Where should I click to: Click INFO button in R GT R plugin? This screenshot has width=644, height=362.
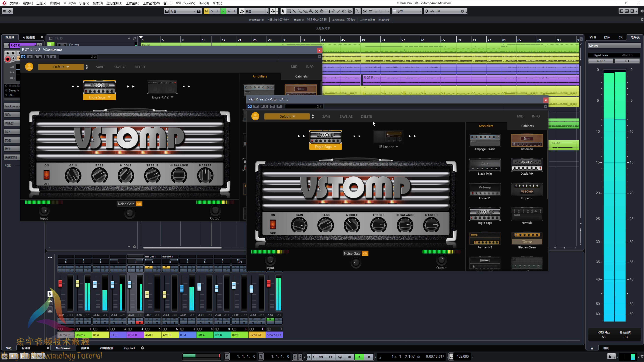point(535,116)
